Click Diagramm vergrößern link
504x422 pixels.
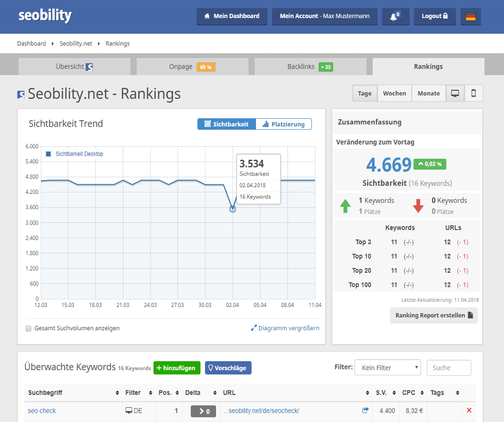pyautogui.click(x=285, y=328)
